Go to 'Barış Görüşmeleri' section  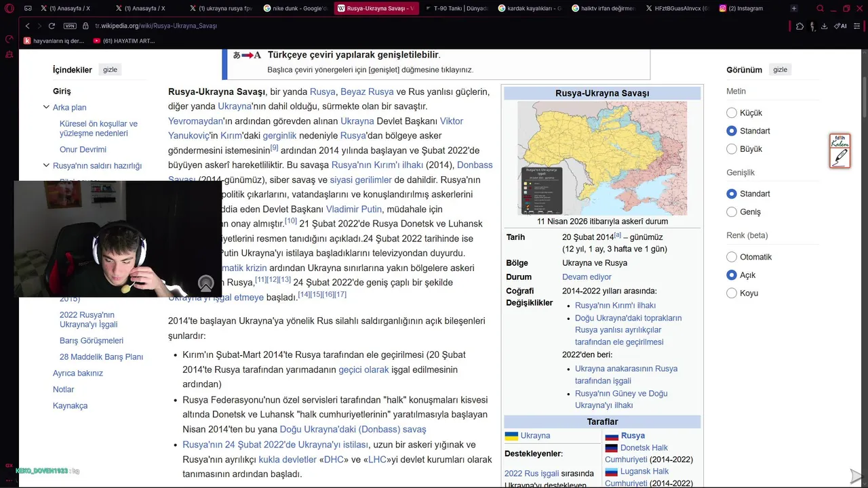[x=92, y=340]
